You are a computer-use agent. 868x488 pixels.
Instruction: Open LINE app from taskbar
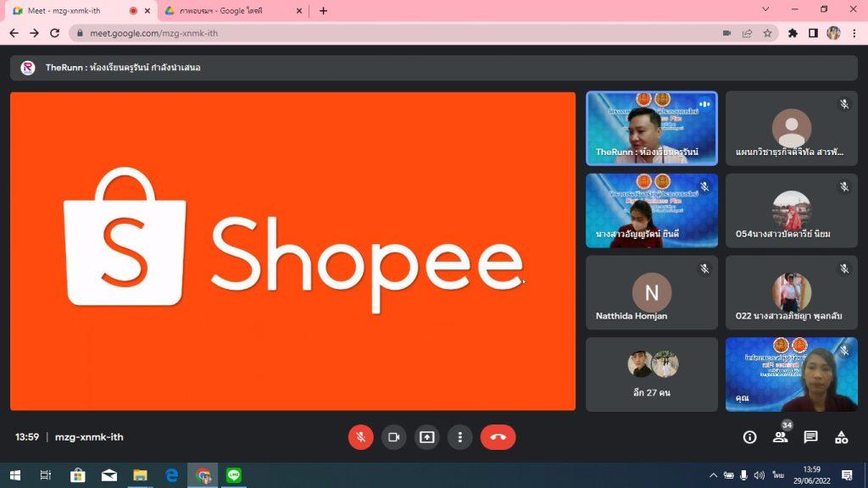pyautogui.click(x=234, y=475)
